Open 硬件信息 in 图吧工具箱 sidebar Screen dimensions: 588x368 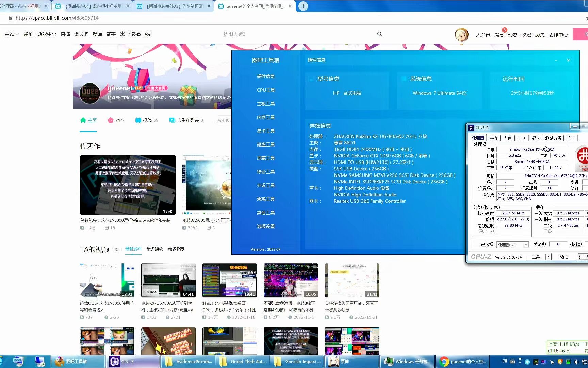click(x=266, y=76)
